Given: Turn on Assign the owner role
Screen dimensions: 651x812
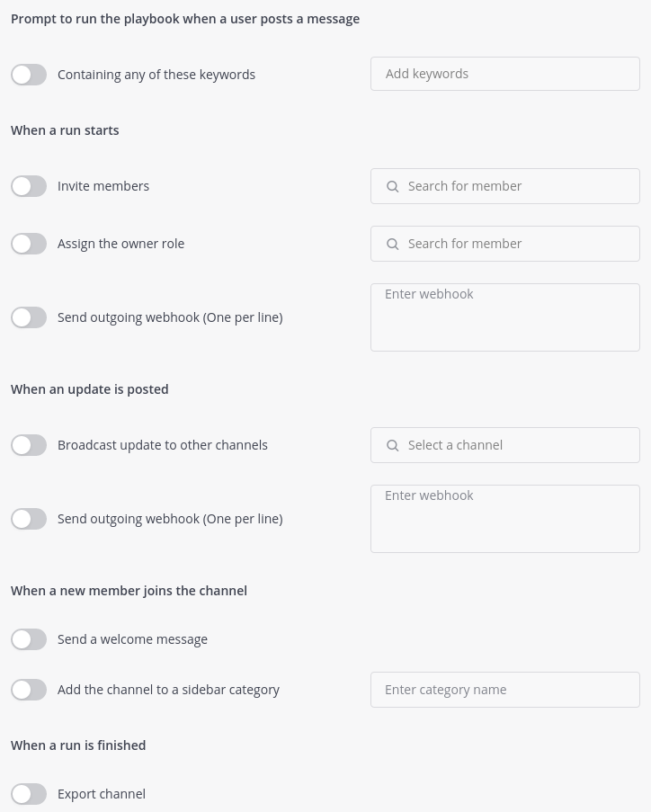Looking at the screenshot, I should click(29, 244).
